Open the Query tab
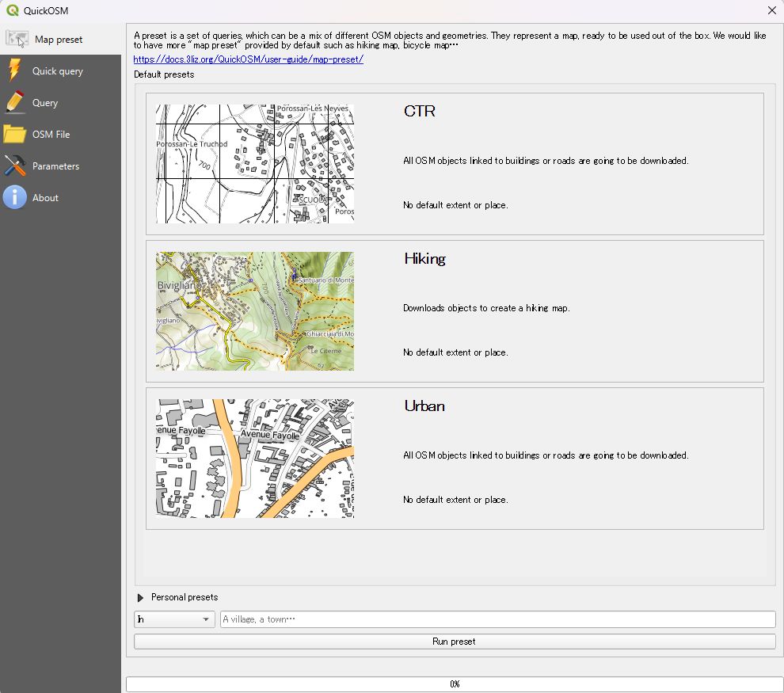 point(60,102)
